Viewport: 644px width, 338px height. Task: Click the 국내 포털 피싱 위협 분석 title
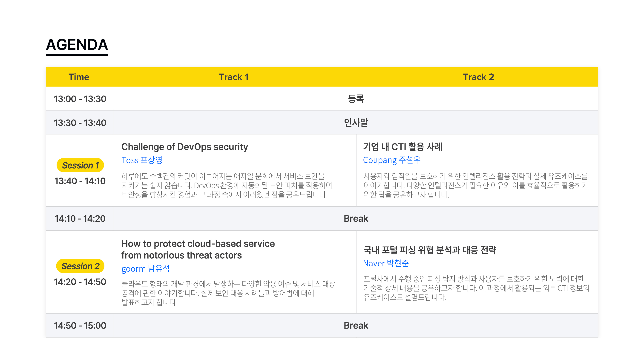point(430,250)
